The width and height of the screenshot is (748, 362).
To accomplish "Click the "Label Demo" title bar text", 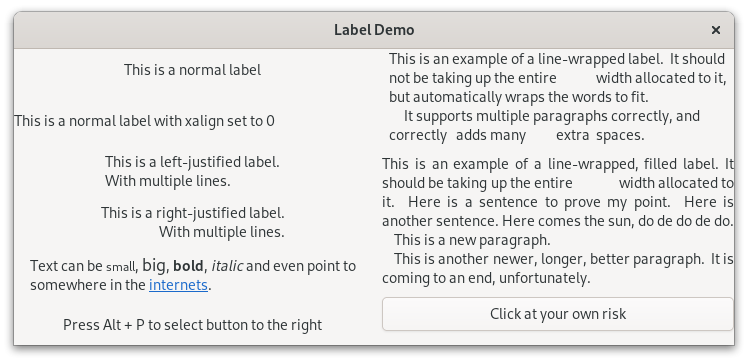I will 374,30.
